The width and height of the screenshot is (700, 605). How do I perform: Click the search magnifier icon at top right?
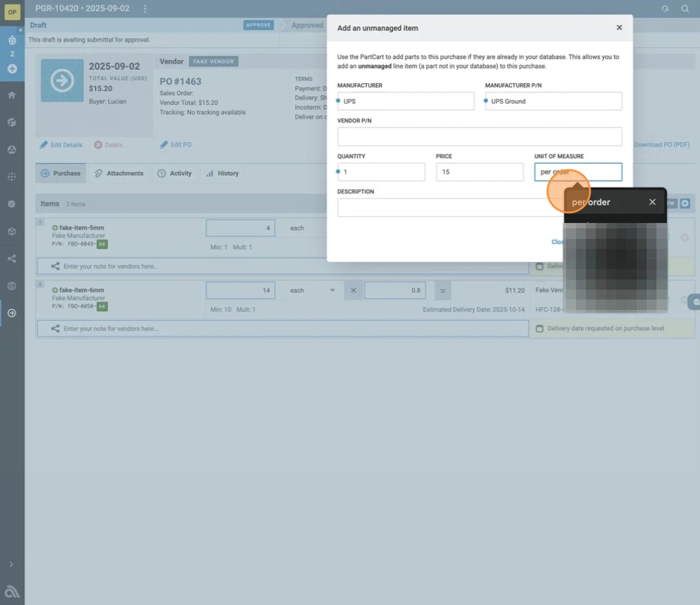686,9
